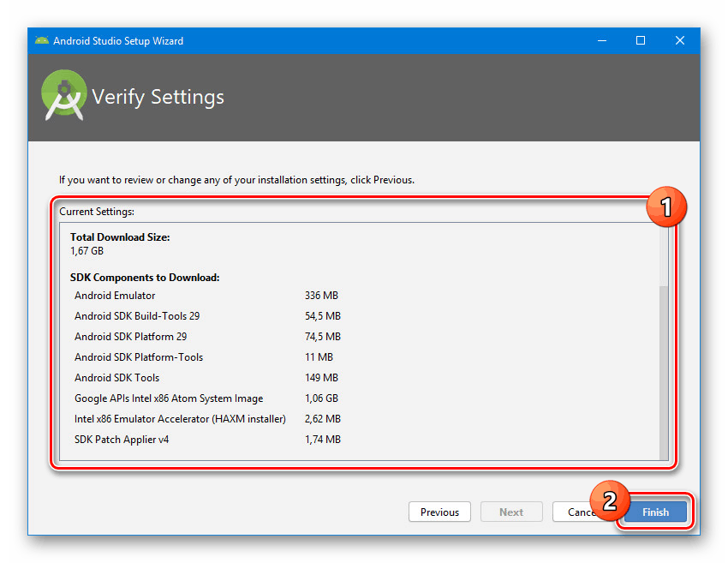Viewport: 728px width, 563px height.
Task: Close the Setup Wizard window
Action: pyautogui.click(x=680, y=40)
